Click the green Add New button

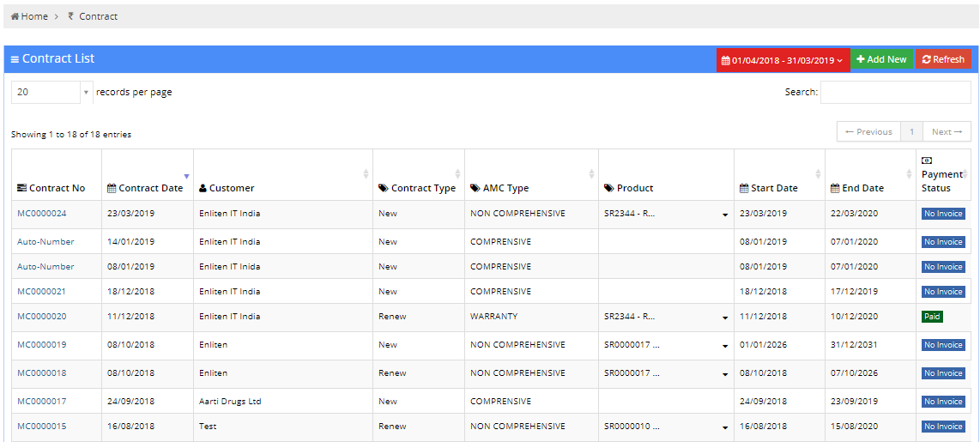pos(881,59)
